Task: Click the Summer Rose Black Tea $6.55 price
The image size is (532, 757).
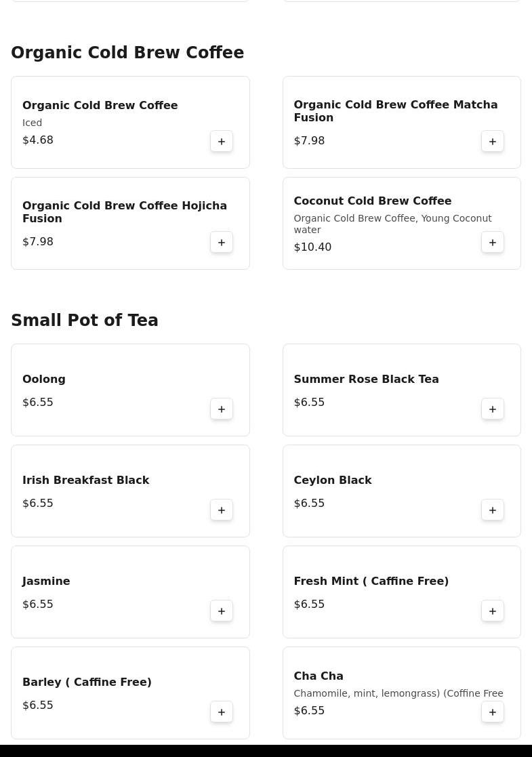Action: point(309,402)
